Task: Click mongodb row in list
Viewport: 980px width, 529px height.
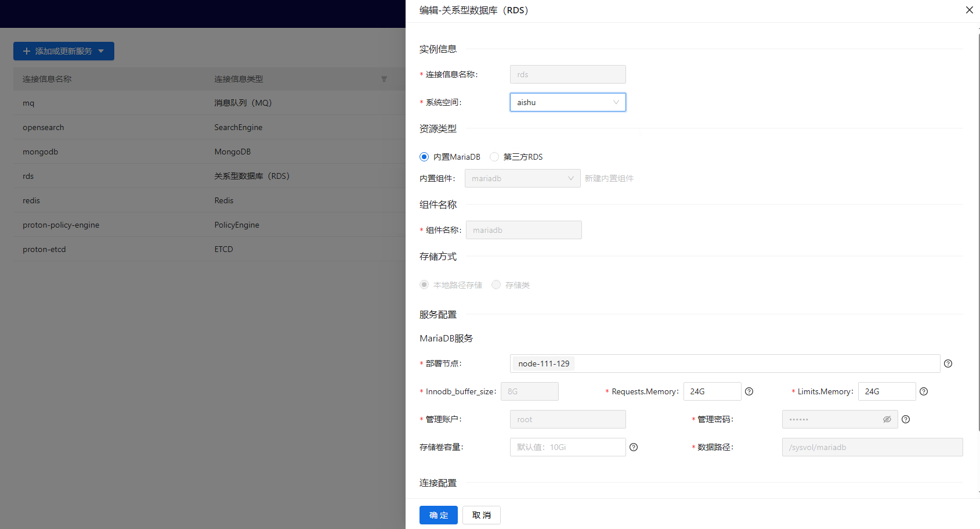Action: click(x=209, y=152)
